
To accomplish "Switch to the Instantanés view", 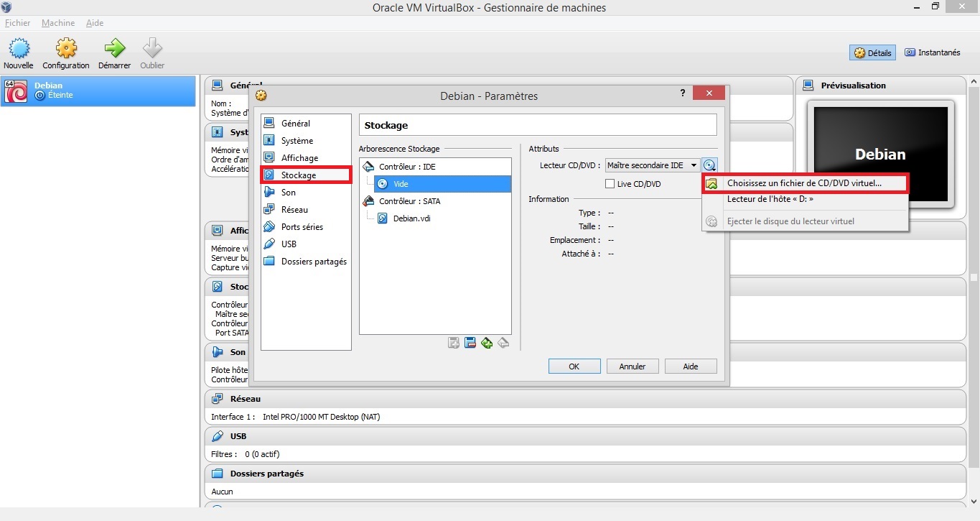I will coord(932,52).
